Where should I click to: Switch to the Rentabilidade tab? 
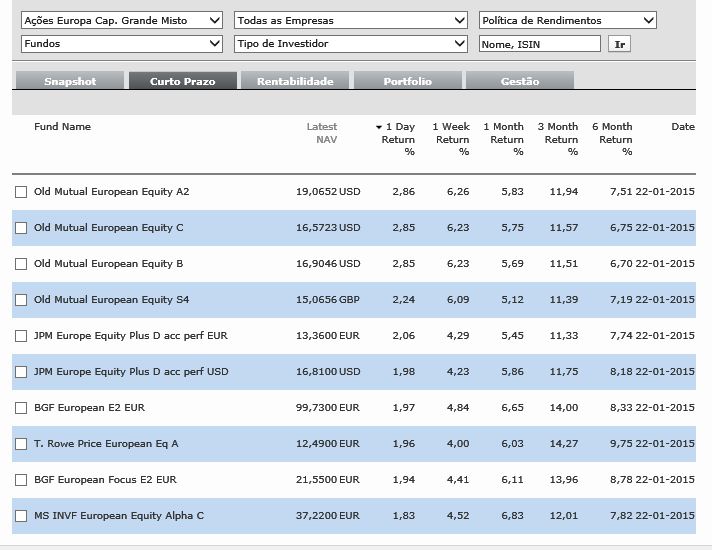(x=295, y=81)
